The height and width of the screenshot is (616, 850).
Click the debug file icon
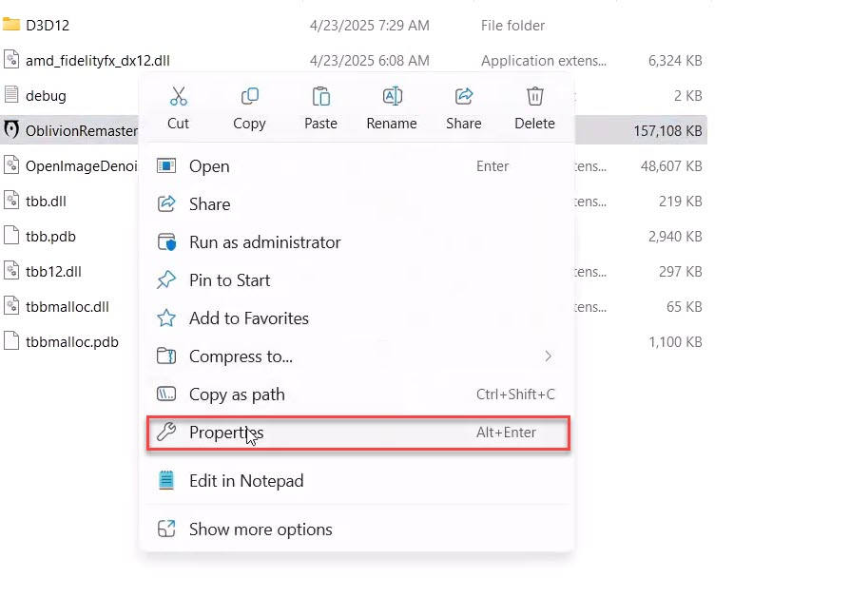11,95
